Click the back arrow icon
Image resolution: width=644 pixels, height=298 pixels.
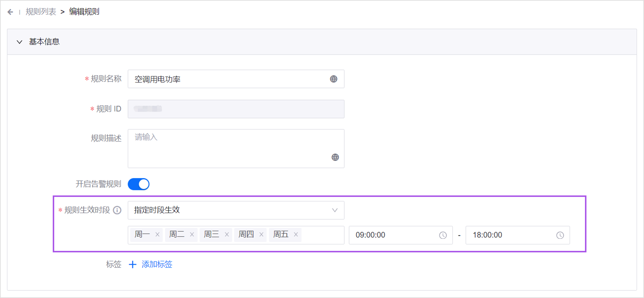pos(10,12)
